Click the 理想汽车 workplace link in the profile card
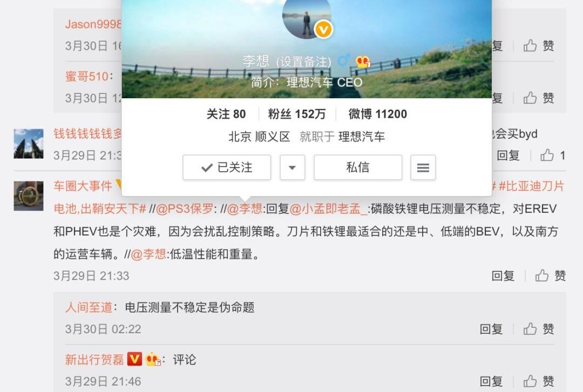The height and width of the screenshot is (392, 583). (x=361, y=137)
